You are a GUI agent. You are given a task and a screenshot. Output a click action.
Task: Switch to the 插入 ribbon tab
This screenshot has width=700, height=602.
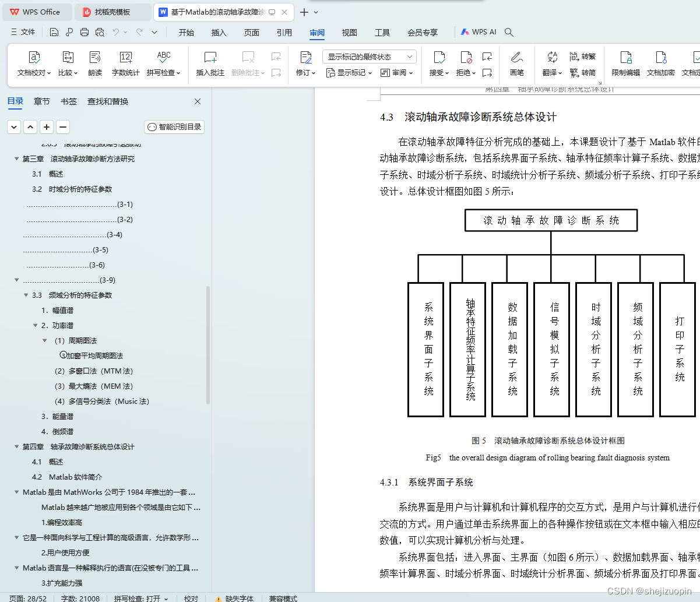pos(219,32)
